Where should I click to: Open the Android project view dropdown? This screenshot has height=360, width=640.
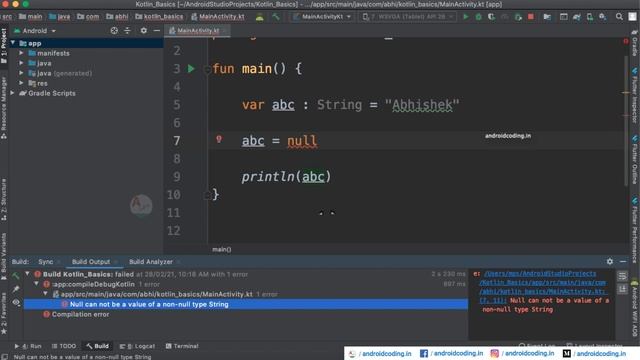[35, 31]
